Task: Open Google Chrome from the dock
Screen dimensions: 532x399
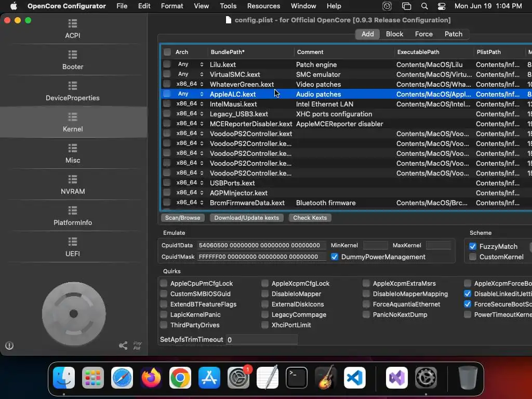Action: 180,377
